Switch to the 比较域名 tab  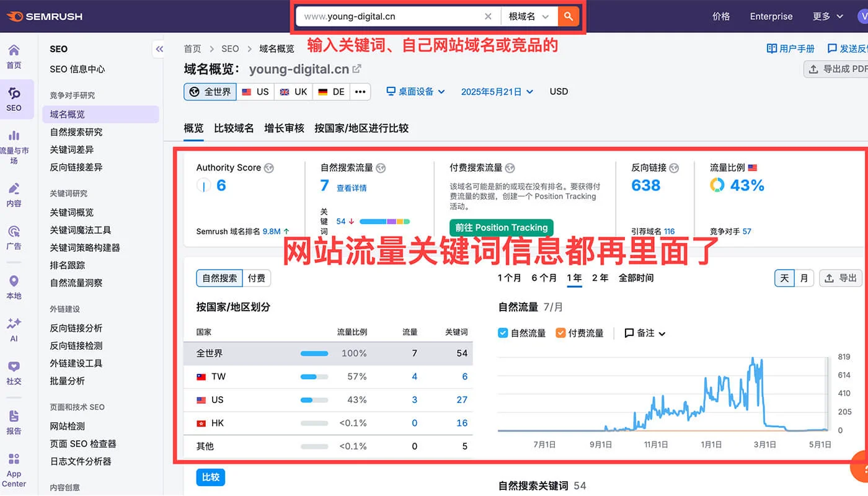[234, 128]
